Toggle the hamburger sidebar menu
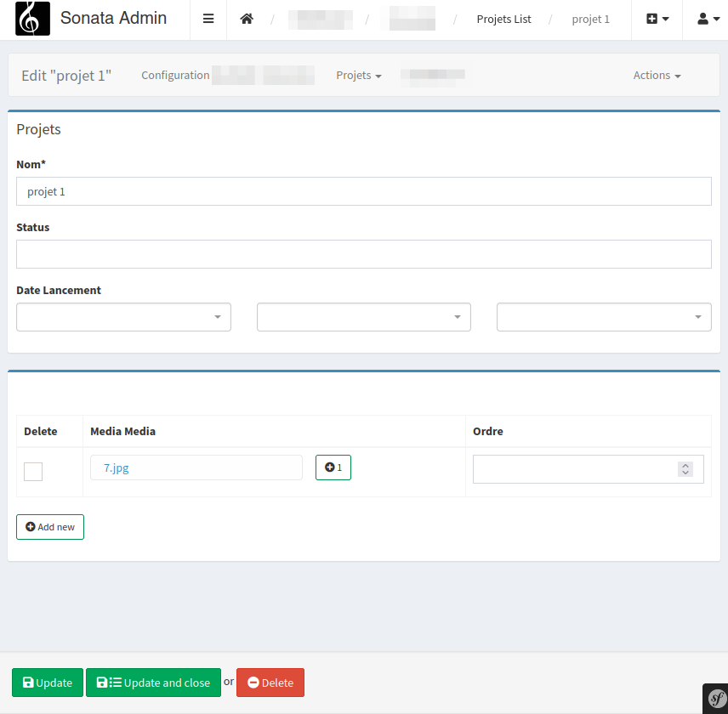Viewport: 728px width, 714px height. (208, 19)
